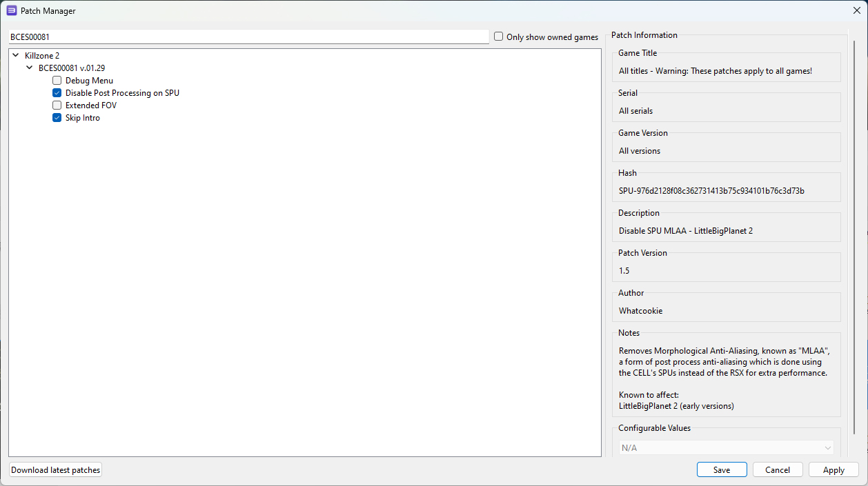Click the All versions value
Viewport: 868px width, 486px height.
tap(640, 151)
